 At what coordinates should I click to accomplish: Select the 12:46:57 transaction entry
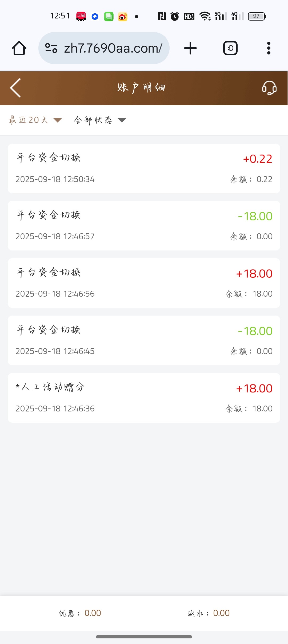[x=144, y=226]
